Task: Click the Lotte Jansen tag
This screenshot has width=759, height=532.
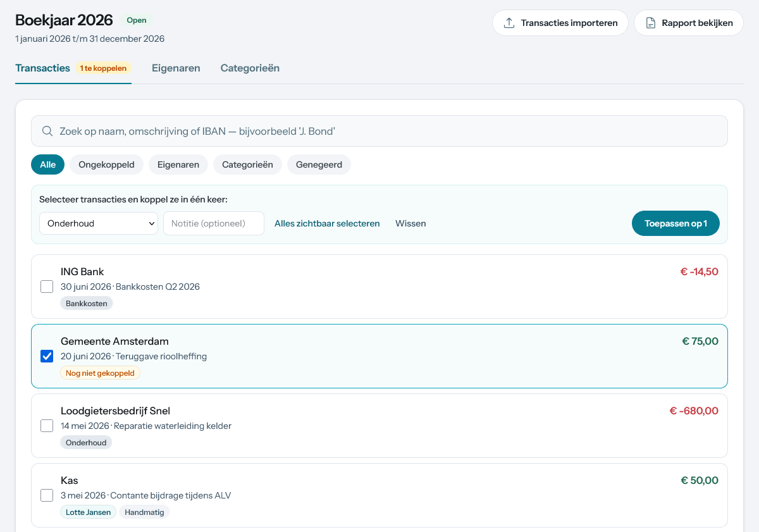Action: [89, 512]
